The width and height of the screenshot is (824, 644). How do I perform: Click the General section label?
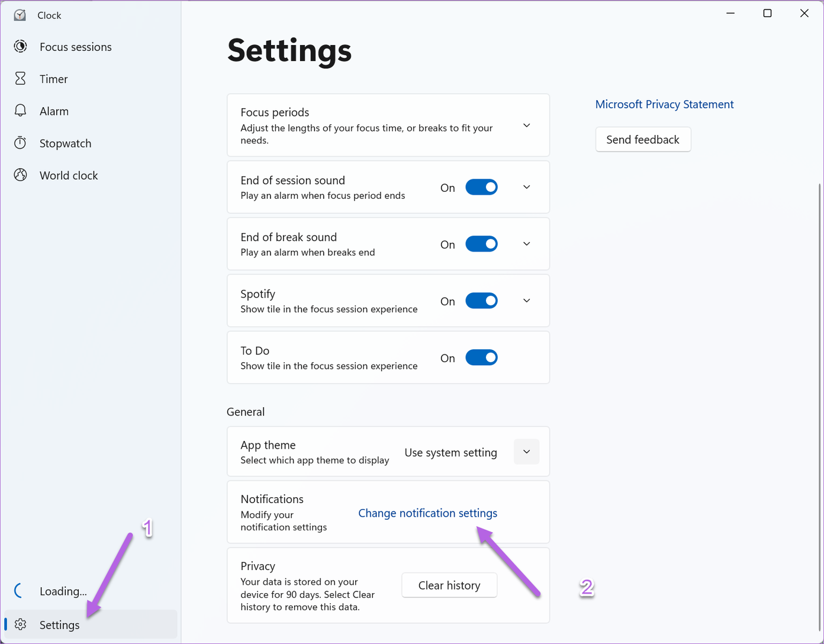point(246,412)
